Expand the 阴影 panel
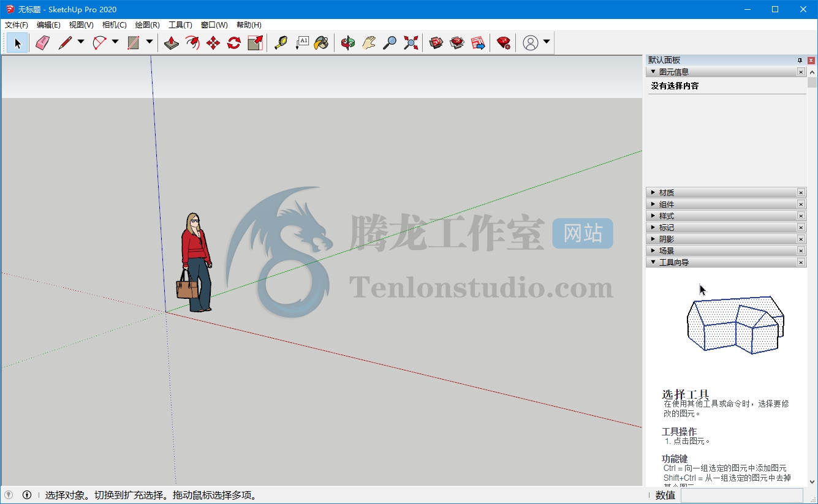Screen dimensions: 818x504 point(653,239)
